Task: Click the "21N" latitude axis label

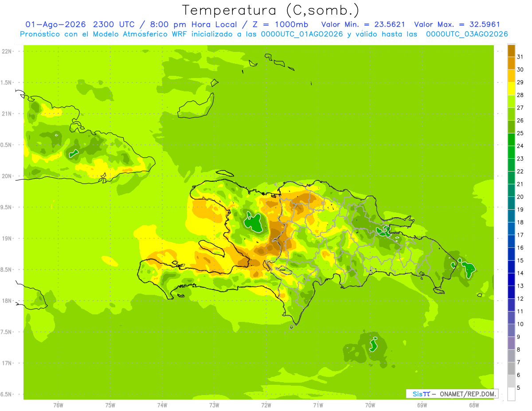Action: tap(7, 114)
